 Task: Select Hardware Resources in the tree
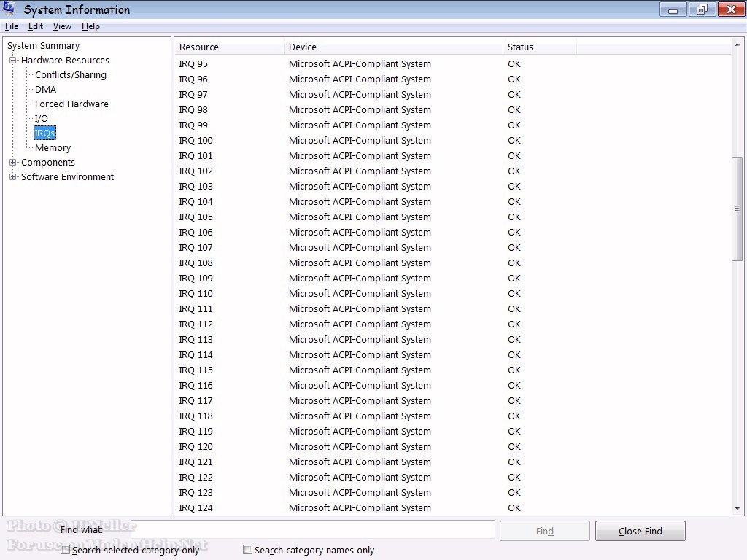65,60
